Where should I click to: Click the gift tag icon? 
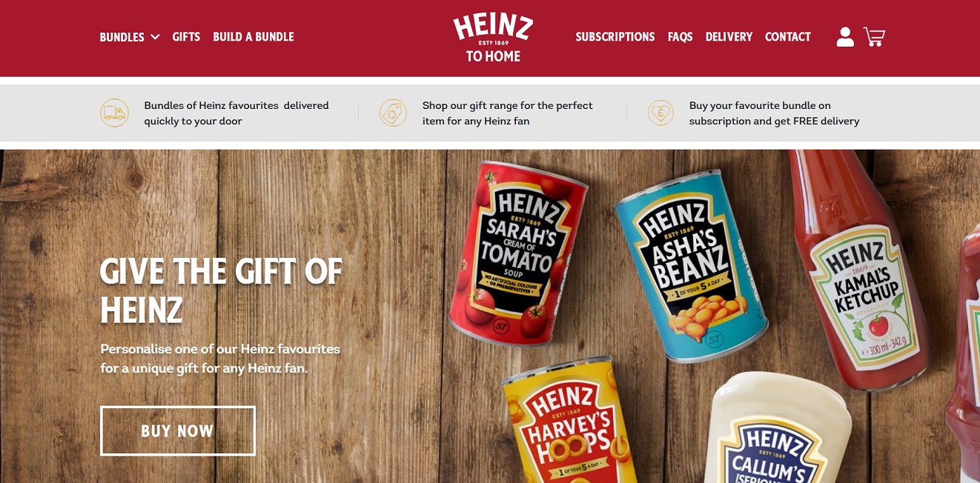[393, 113]
